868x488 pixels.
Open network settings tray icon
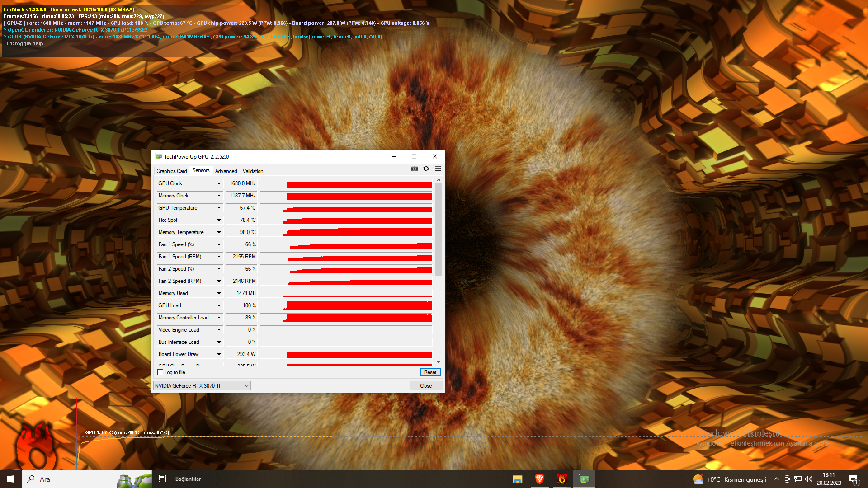click(798, 479)
